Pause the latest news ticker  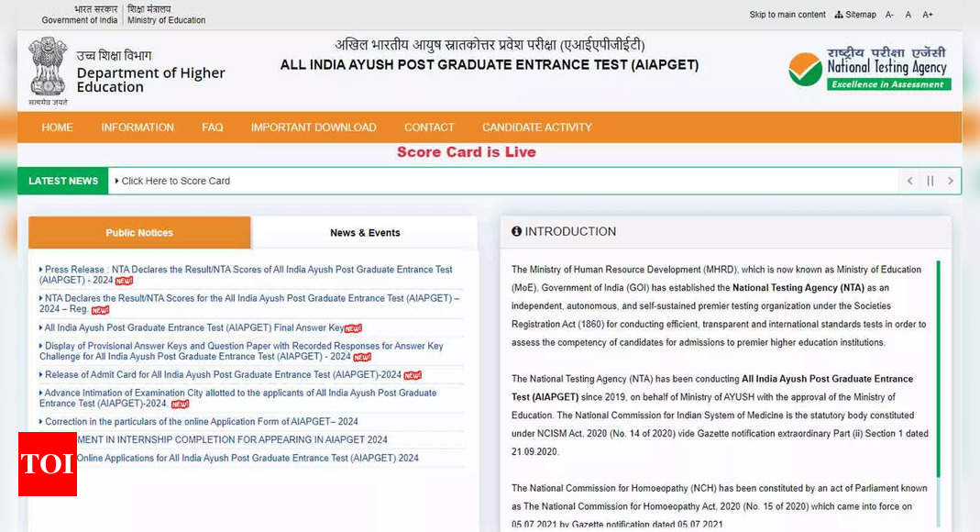(930, 181)
